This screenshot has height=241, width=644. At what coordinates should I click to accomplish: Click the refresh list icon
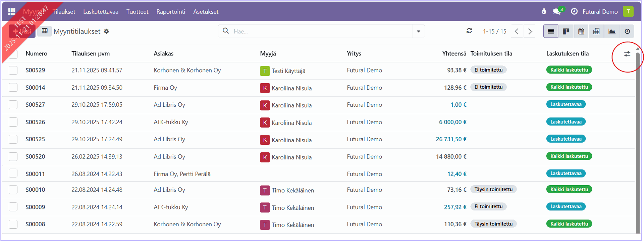click(469, 31)
